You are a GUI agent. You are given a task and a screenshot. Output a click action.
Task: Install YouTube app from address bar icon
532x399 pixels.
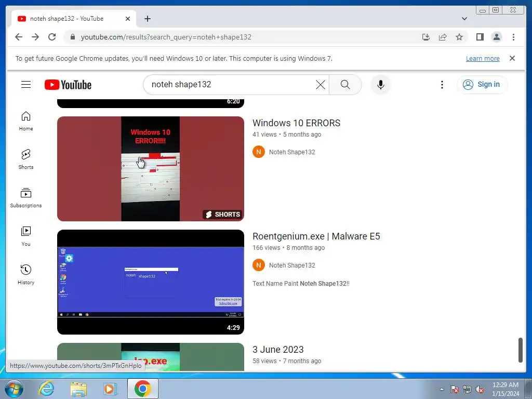coord(426,37)
